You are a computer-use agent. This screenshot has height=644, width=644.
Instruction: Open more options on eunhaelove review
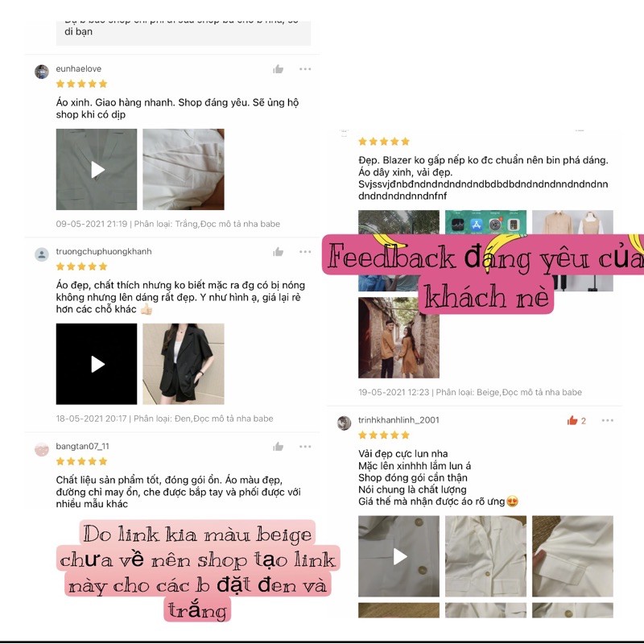305,69
